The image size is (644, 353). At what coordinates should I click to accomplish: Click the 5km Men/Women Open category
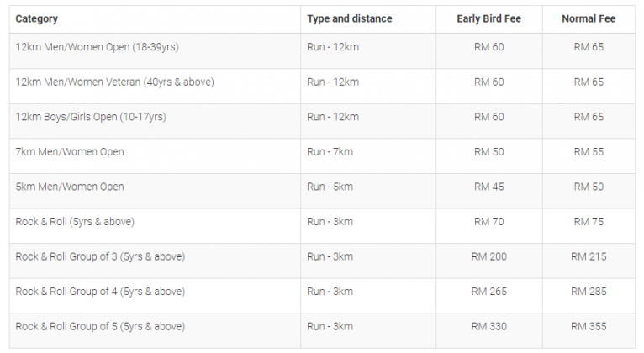coord(70,187)
